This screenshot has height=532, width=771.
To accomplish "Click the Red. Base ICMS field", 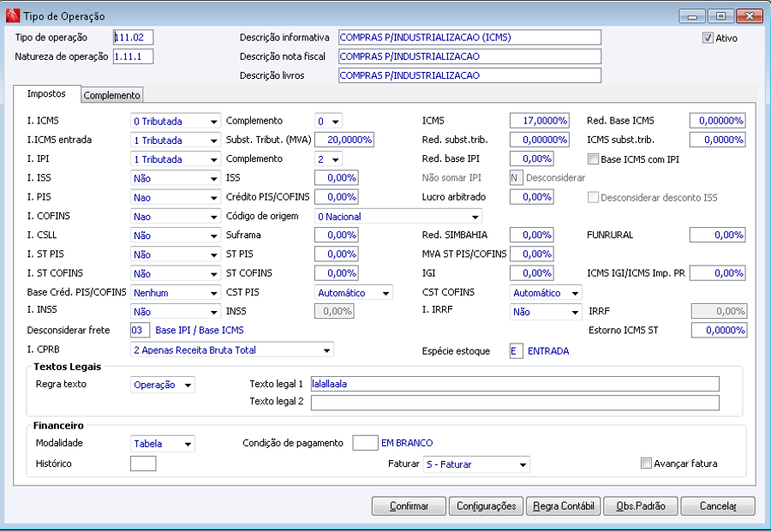I will tap(717, 121).
